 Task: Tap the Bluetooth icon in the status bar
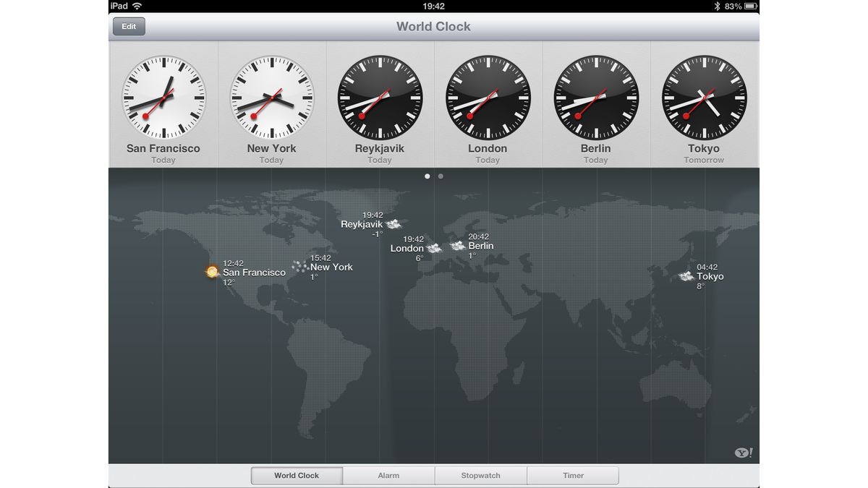coord(717,5)
